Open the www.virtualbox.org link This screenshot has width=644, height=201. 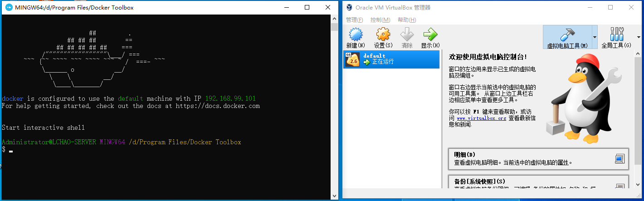pos(481,118)
